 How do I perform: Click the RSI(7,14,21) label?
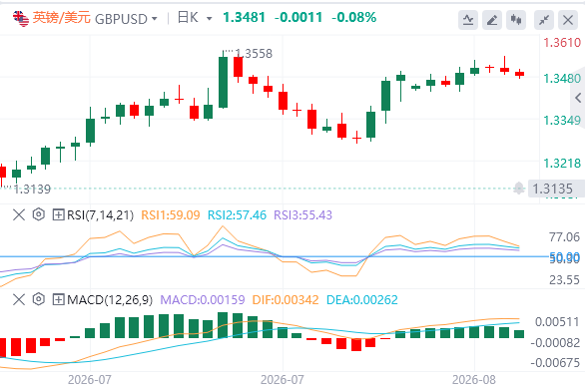coord(100,215)
